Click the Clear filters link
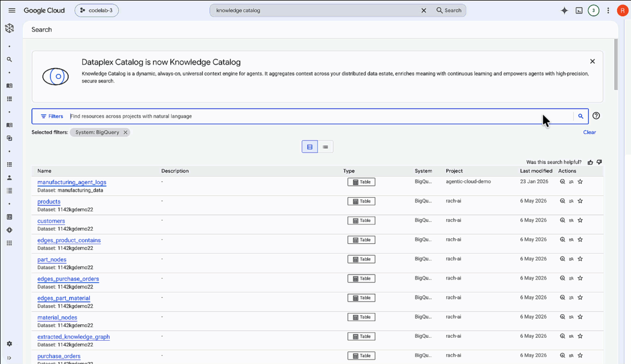This screenshot has width=631, height=364. pyautogui.click(x=589, y=132)
